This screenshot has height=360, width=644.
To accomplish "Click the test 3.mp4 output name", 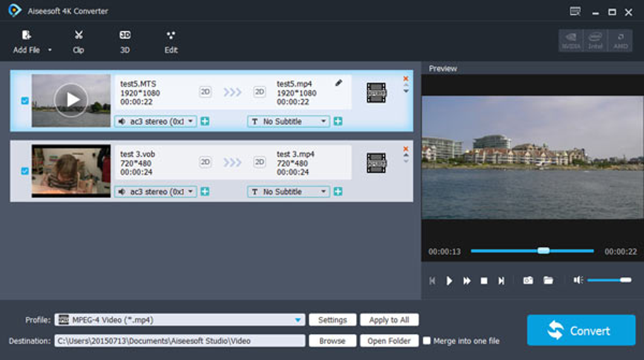I will 295,154.
